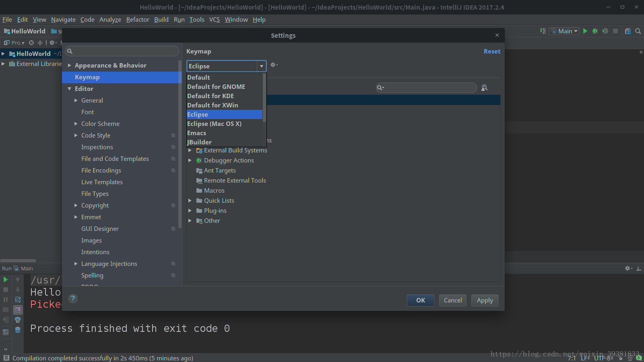
Task: Toggle soft-wrap in Run console
Action: 18,300
